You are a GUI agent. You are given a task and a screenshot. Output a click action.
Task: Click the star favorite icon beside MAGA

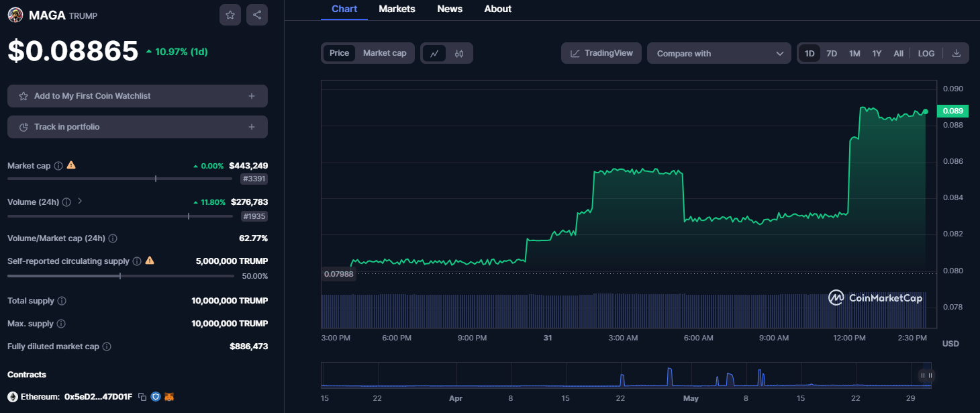tap(230, 15)
